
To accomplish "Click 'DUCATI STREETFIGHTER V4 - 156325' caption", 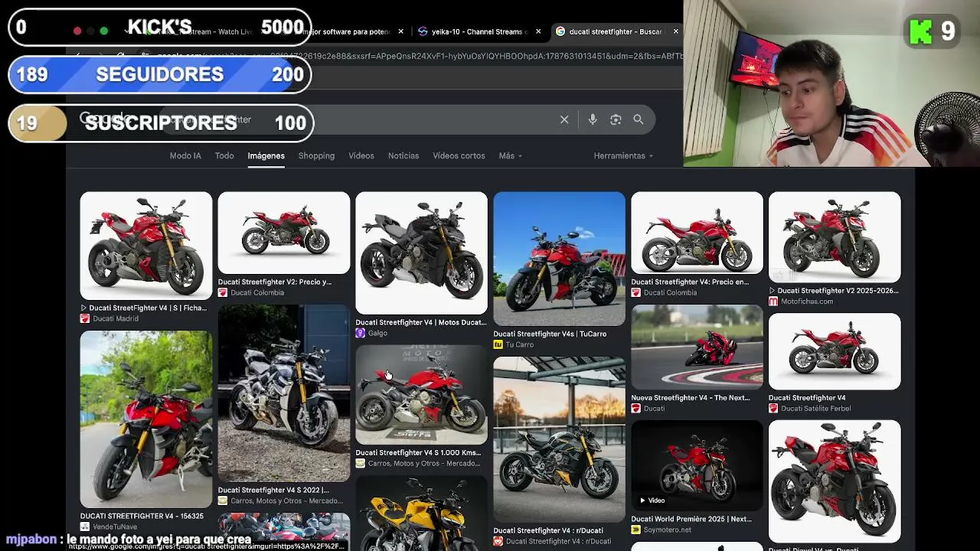I will coord(142,516).
